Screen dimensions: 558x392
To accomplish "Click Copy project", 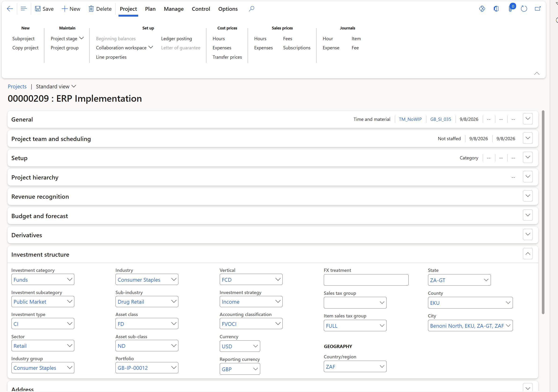I will click(25, 48).
